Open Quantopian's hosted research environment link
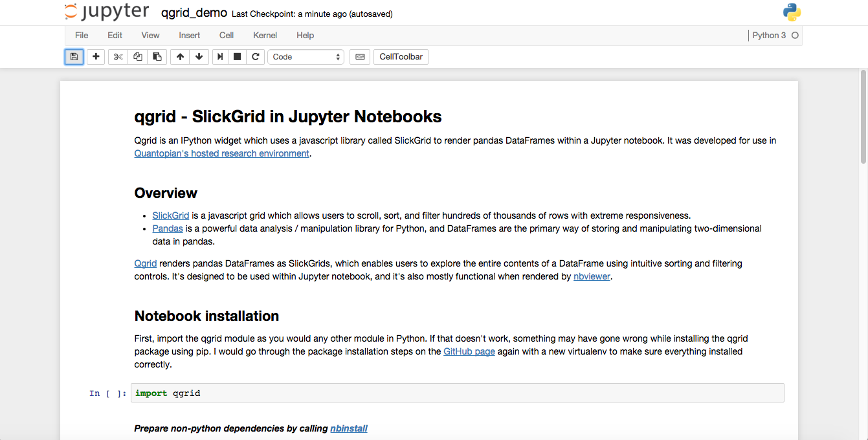Viewport: 868px width, 440px height. (x=222, y=153)
